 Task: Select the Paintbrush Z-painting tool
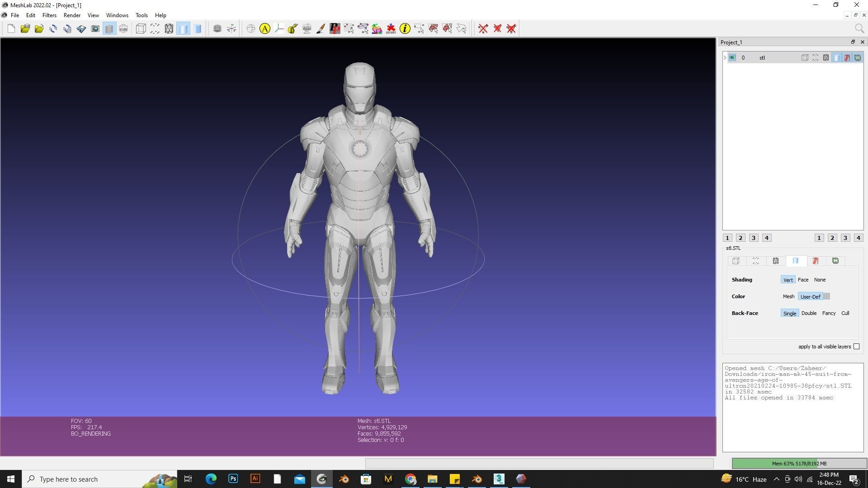321,29
